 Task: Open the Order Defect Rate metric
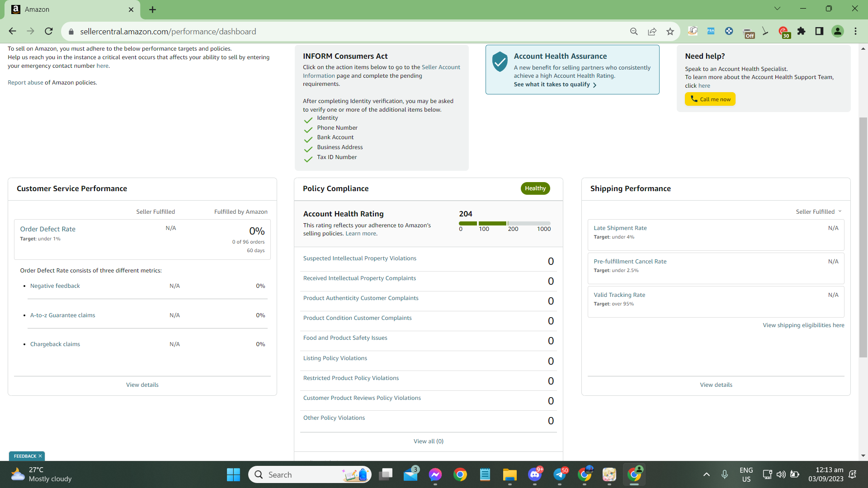tap(47, 229)
